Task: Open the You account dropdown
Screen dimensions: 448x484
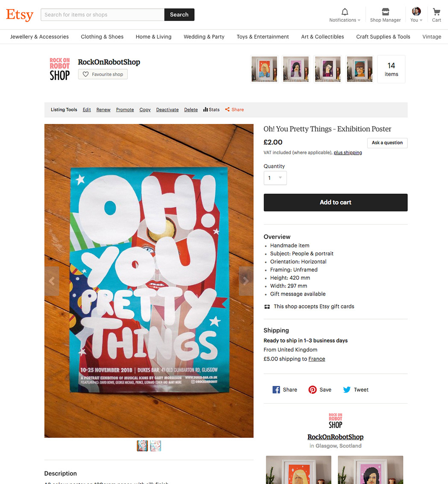Action: 416,15
